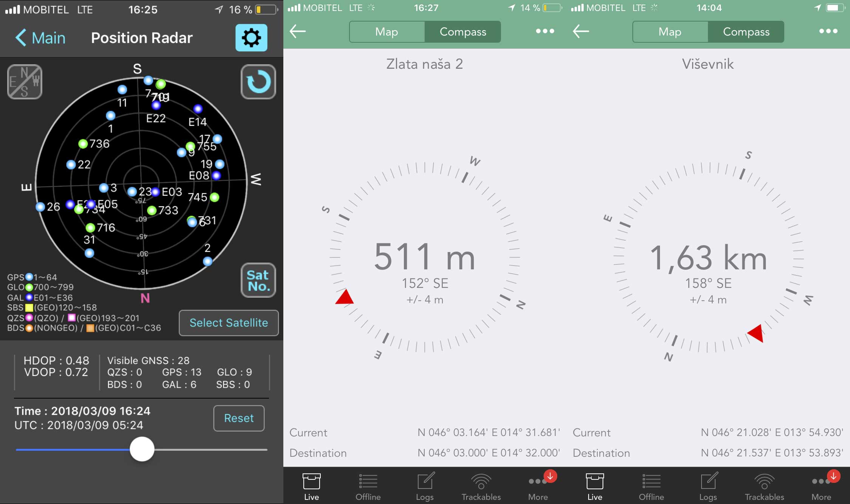Tap the Zlata naša 2 title

[425, 64]
